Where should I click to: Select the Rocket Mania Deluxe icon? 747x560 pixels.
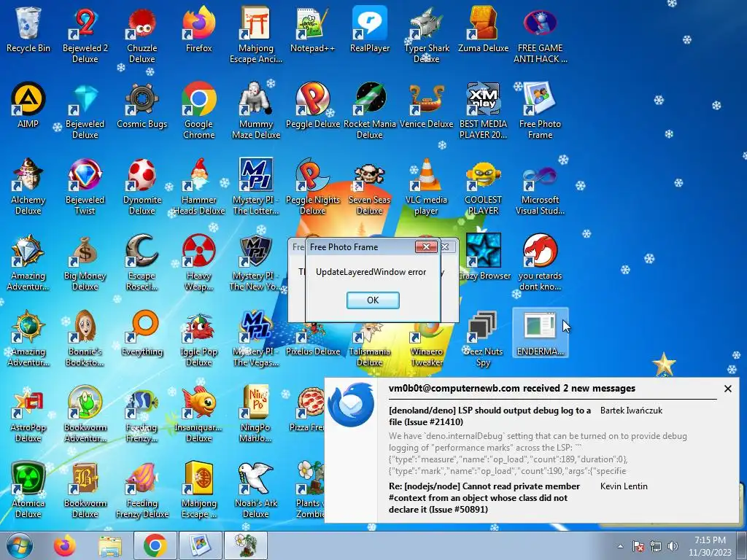pyautogui.click(x=370, y=112)
